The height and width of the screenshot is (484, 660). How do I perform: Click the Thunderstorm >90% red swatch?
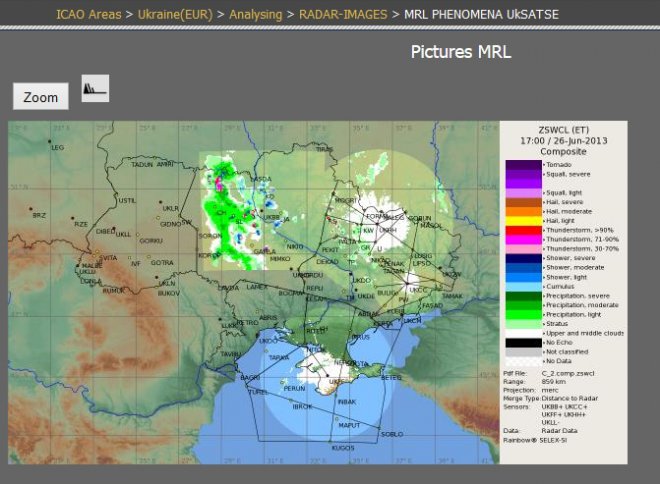pos(522,232)
